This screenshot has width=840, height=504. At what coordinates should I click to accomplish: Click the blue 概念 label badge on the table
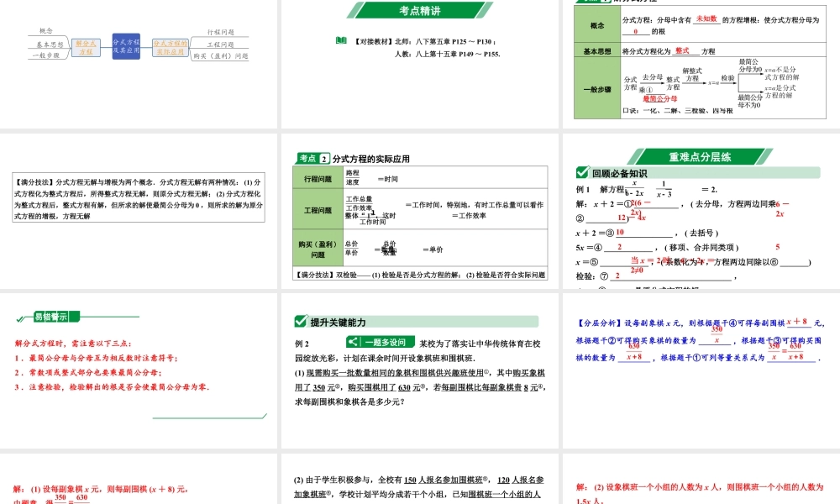[597, 27]
